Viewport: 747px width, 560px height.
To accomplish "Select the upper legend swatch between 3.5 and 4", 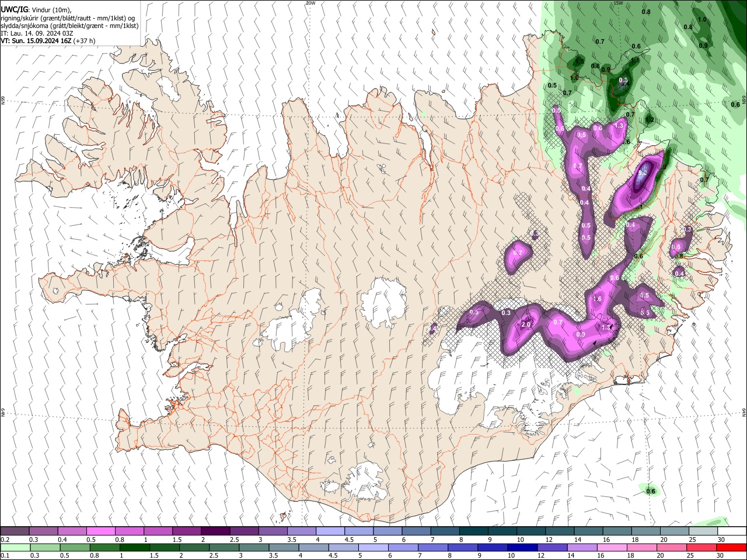I will [x=301, y=531].
